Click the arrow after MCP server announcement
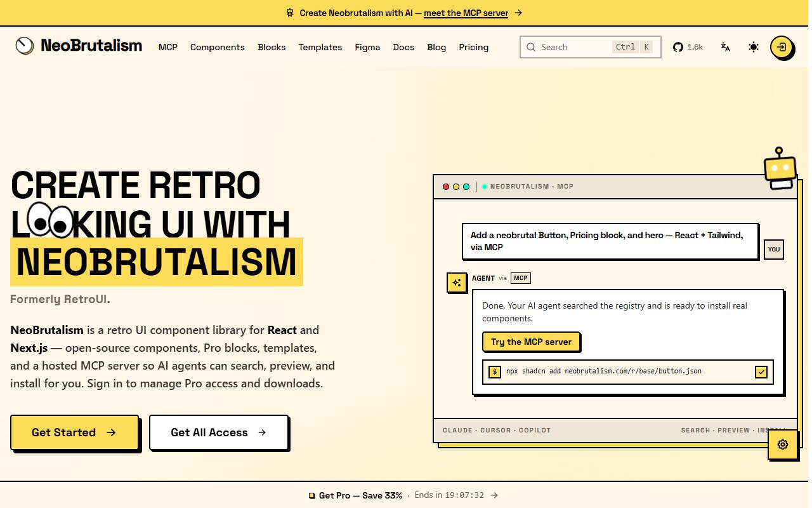Screen dimensions: 812x508 [x=518, y=13]
